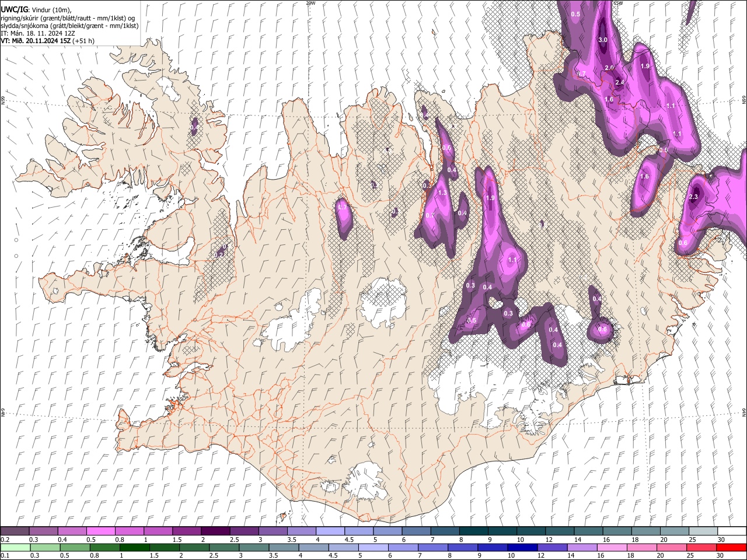Click the pale grey 25–30 legend swatch
Image resolution: width=747 pixels, height=560 pixels.
point(703,531)
